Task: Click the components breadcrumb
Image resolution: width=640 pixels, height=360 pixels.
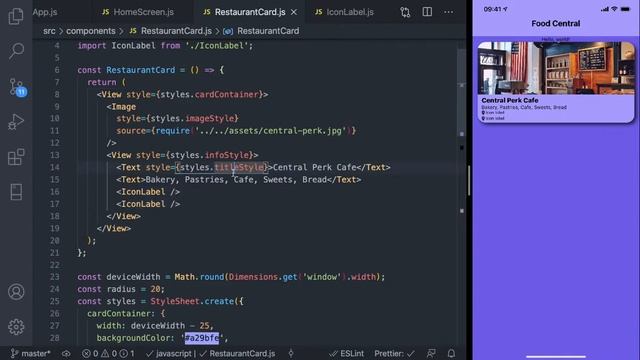Action: 91,31
